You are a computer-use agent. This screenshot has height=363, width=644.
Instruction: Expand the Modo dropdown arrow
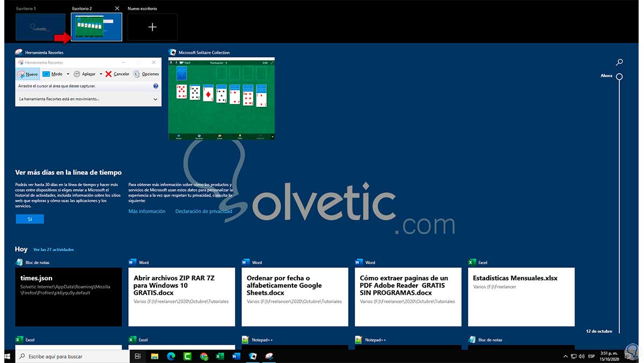[68, 74]
